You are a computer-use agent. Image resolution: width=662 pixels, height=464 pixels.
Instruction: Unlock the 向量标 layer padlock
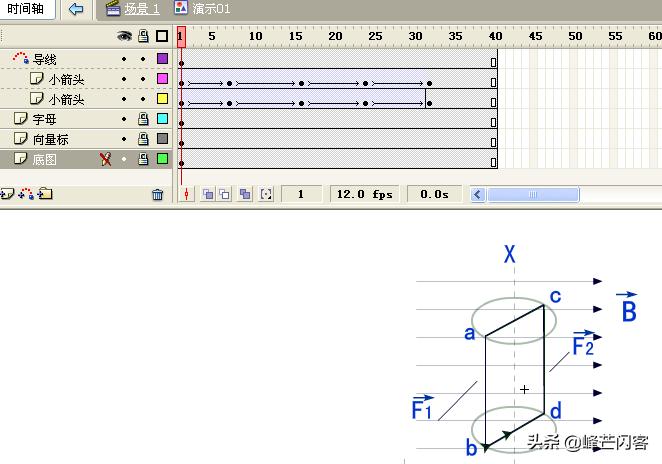click(x=144, y=139)
